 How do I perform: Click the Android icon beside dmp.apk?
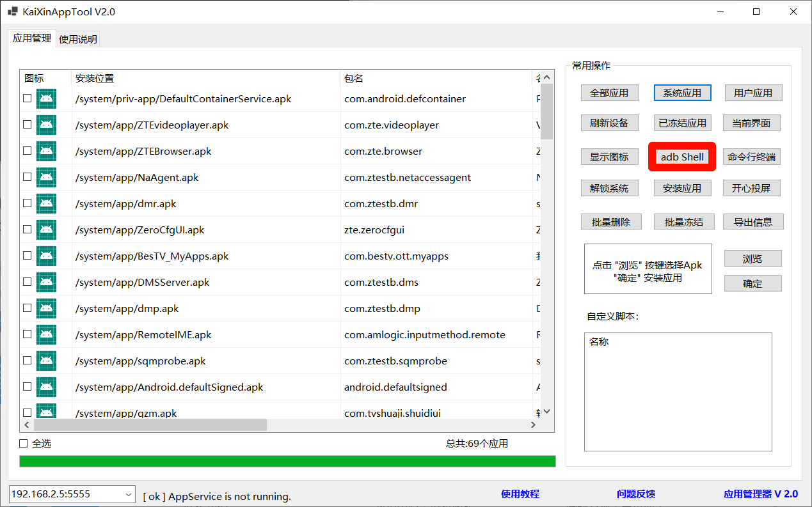pyautogui.click(x=45, y=308)
